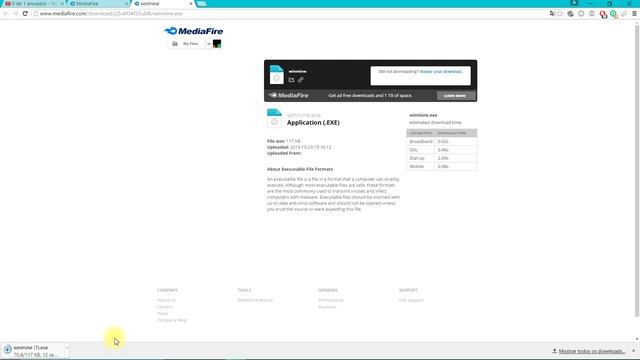Click the Chrome user profile button in title bar
The width and height of the screenshot is (640, 360).
tap(574, 3)
